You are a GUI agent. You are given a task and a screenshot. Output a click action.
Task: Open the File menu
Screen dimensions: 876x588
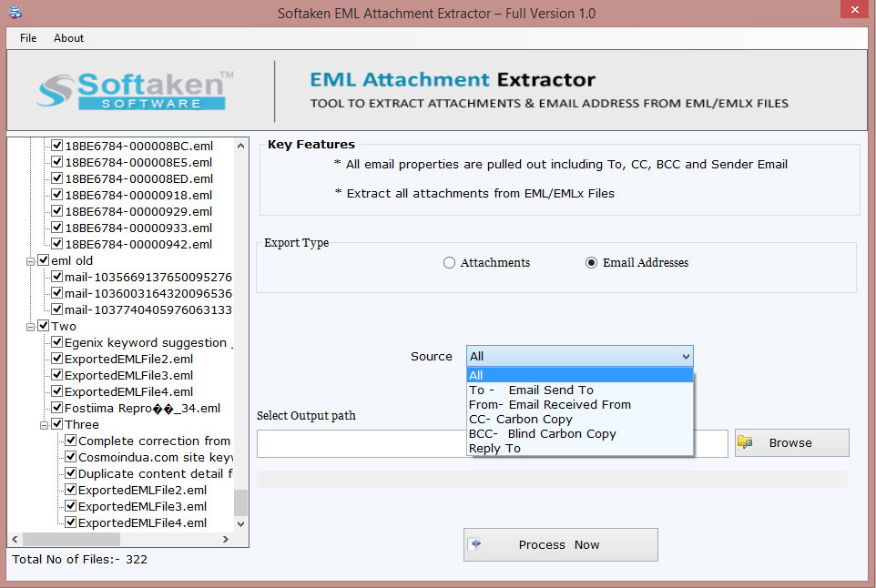(x=28, y=38)
